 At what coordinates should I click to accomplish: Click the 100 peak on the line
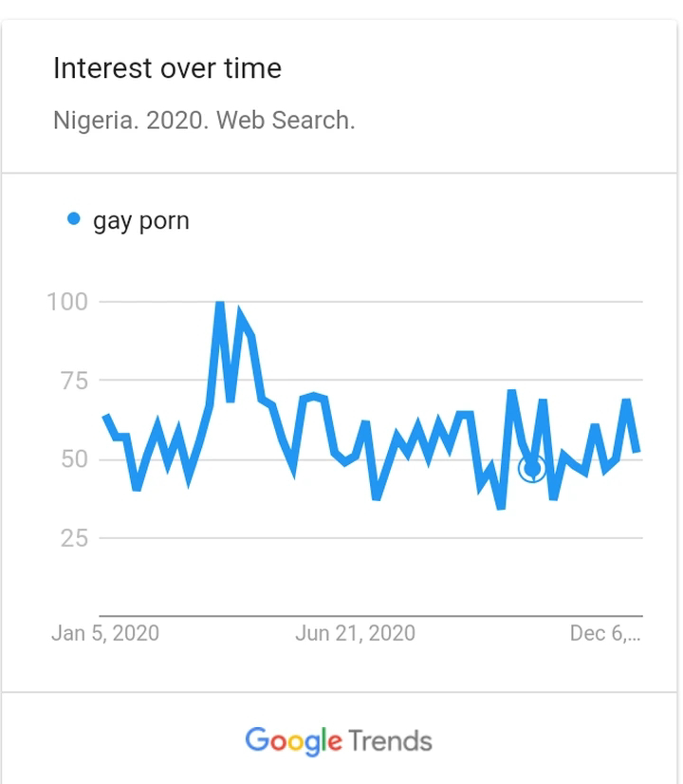pyautogui.click(x=219, y=303)
